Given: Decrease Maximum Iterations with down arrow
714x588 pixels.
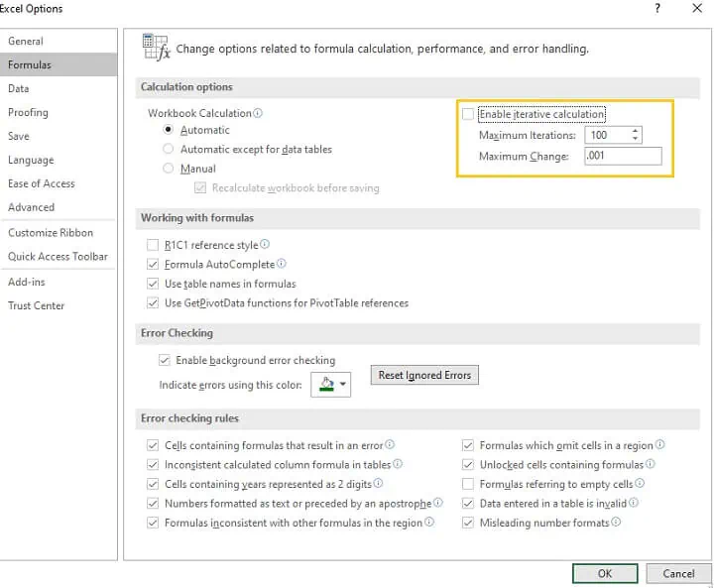Looking at the screenshot, I should pyautogui.click(x=635, y=140).
